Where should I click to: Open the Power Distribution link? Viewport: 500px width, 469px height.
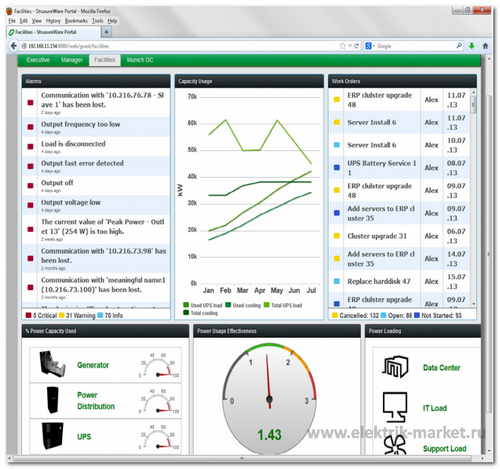point(96,401)
